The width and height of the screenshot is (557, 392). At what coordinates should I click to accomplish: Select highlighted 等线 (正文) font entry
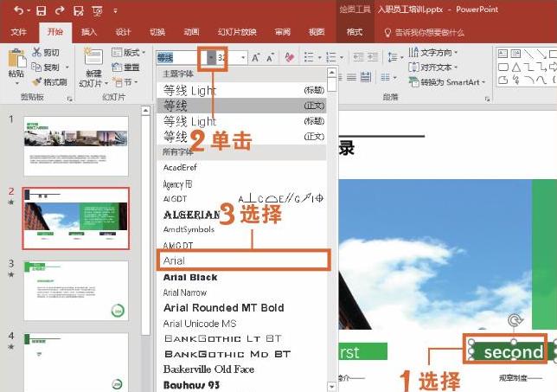[241, 106]
